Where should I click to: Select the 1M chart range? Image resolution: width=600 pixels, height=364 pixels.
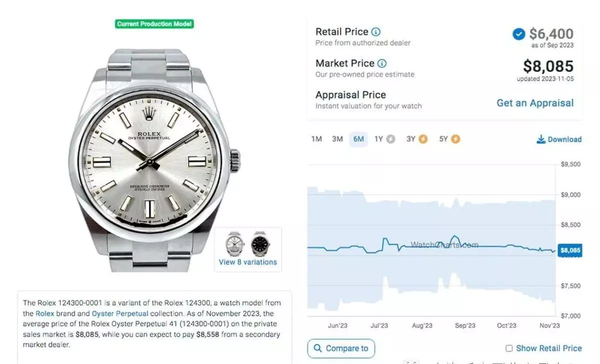pyautogui.click(x=316, y=139)
